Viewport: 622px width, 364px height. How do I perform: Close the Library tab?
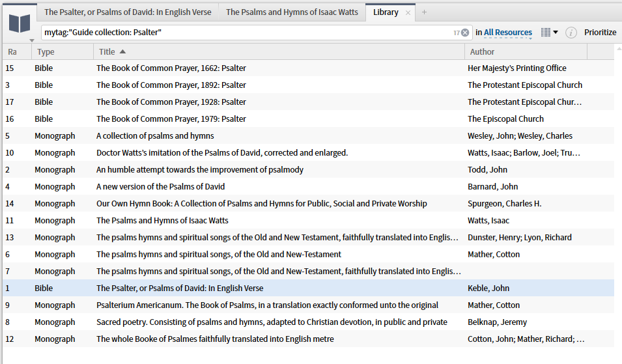pos(408,12)
